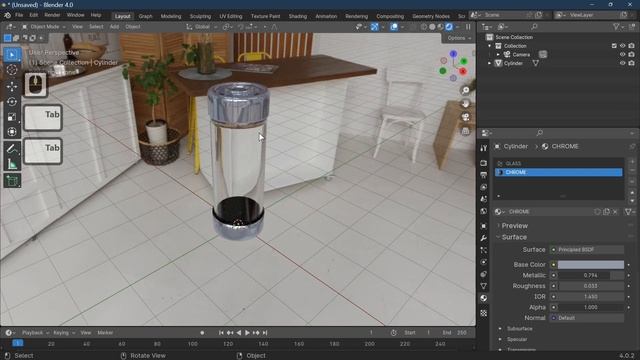Select the Add Cube tool
The height and width of the screenshot is (360, 640).
pos(12,181)
